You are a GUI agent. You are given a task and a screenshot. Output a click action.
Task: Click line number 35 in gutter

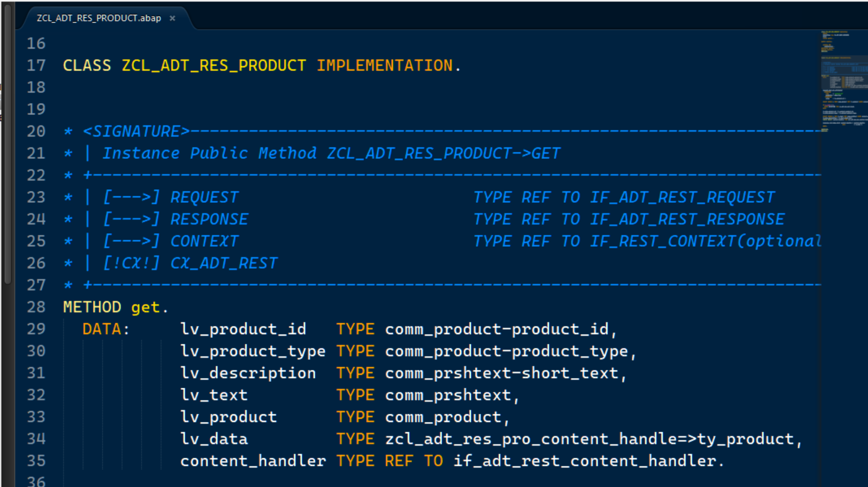tap(36, 460)
